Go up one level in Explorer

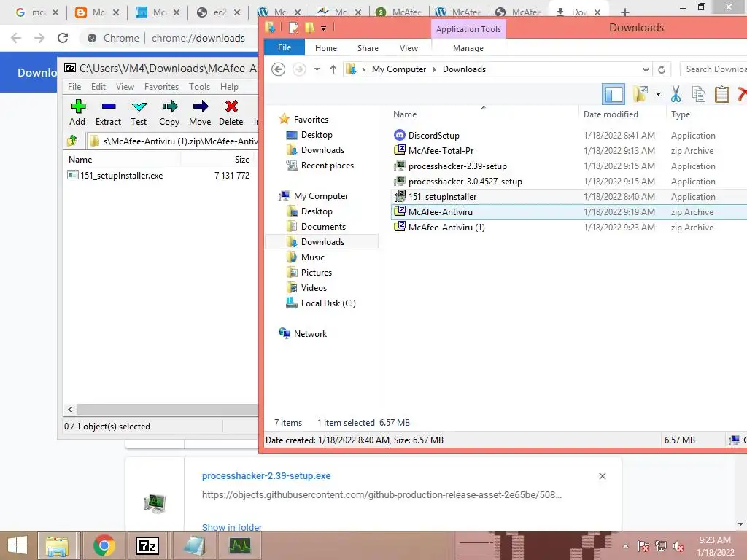pos(333,69)
